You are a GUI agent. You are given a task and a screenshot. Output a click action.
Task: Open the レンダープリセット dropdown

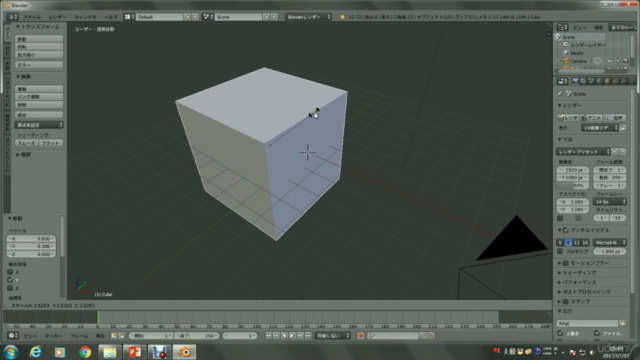tap(584, 151)
